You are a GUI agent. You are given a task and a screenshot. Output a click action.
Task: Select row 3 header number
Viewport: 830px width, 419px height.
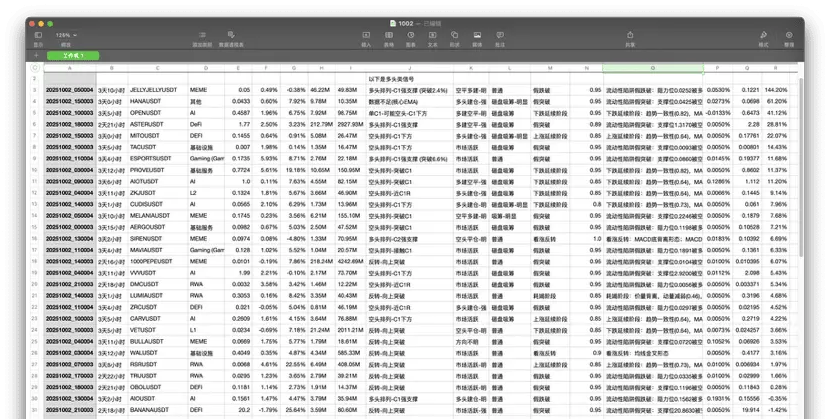(35, 90)
